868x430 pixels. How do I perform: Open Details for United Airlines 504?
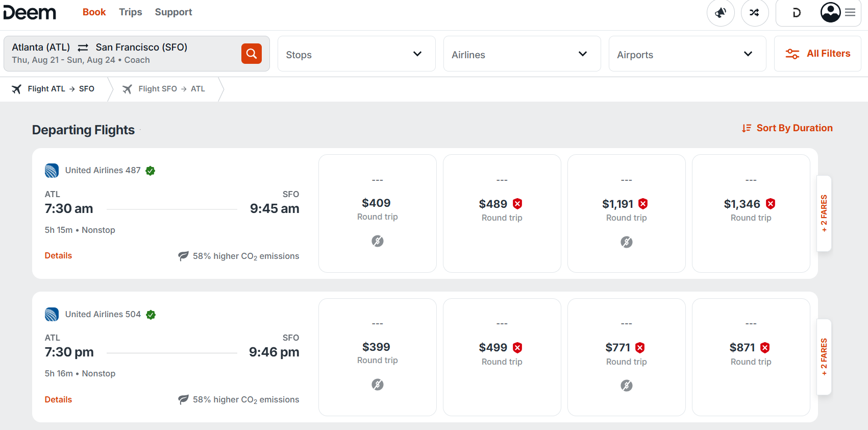(58, 399)
